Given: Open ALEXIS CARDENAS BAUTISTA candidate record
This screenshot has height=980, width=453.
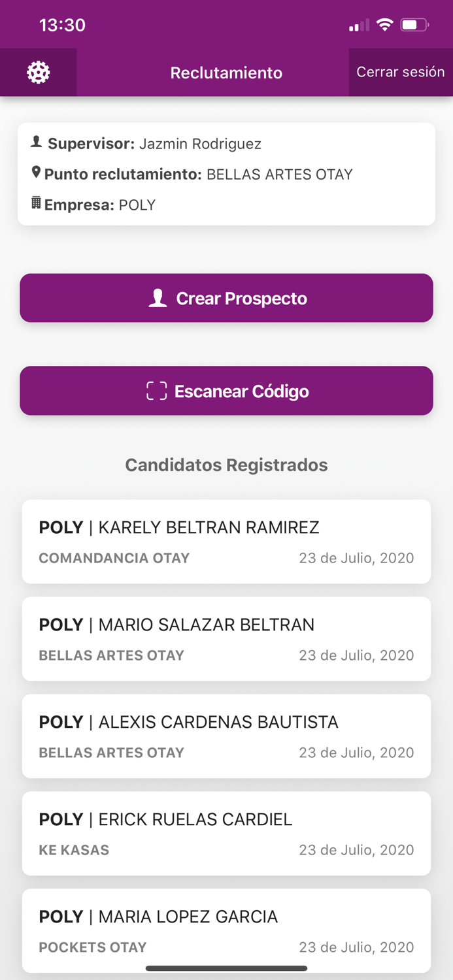Looking at the screenshot, I should click(x=226, y=736).
